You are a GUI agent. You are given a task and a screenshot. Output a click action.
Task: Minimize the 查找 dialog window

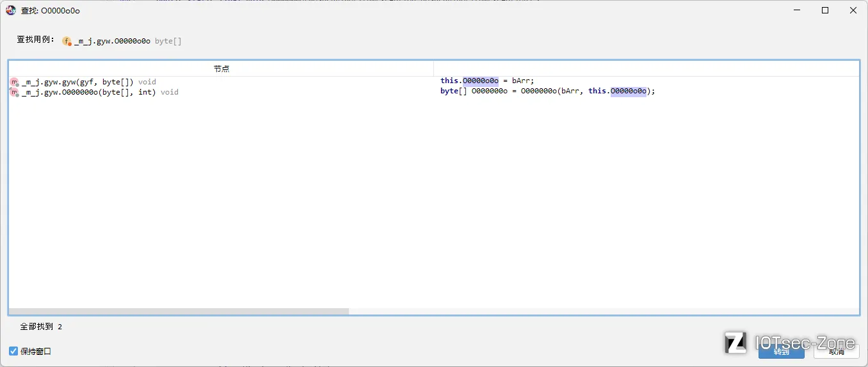(797, 10)
